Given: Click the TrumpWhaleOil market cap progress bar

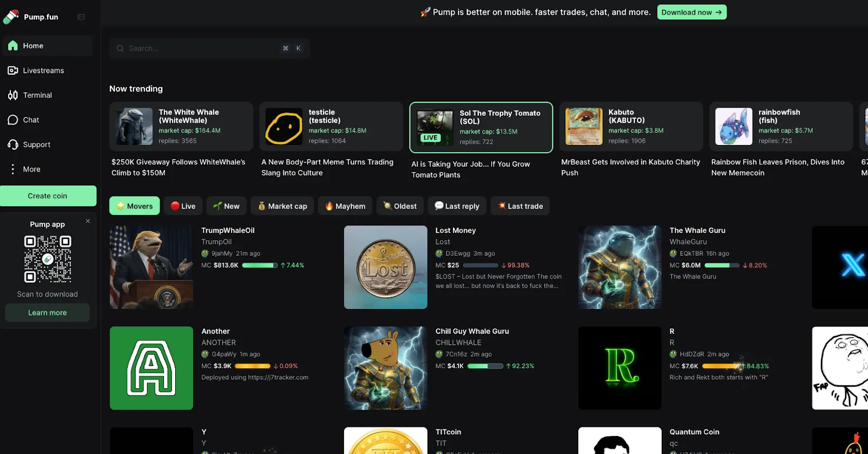Looking at the screenshot, I should pyautogui.click(x=260, y=266).
